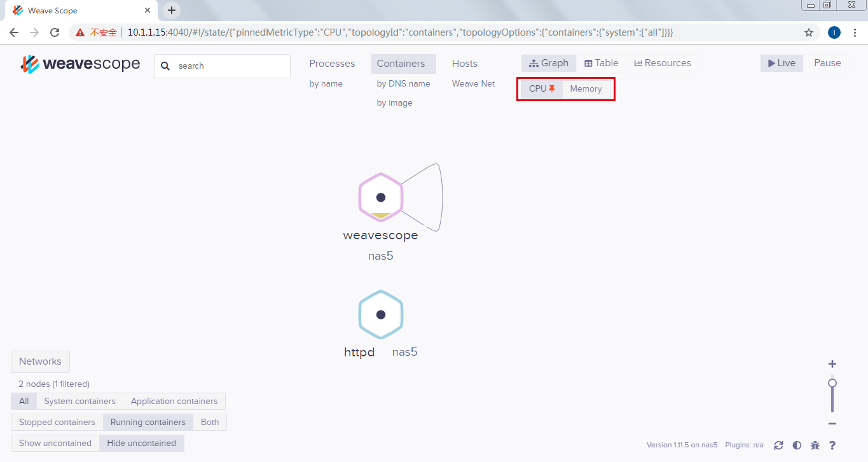
Task: View containers by image
Action: [x=394, y=103]
